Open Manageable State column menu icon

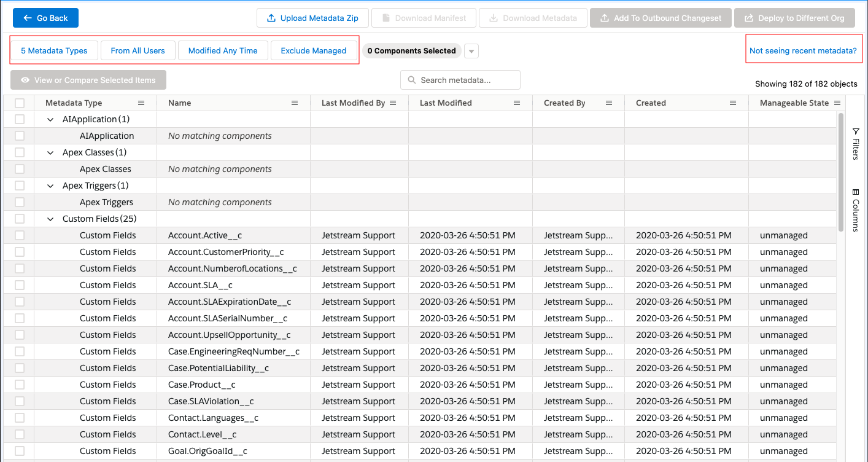(x=837, y=103)
